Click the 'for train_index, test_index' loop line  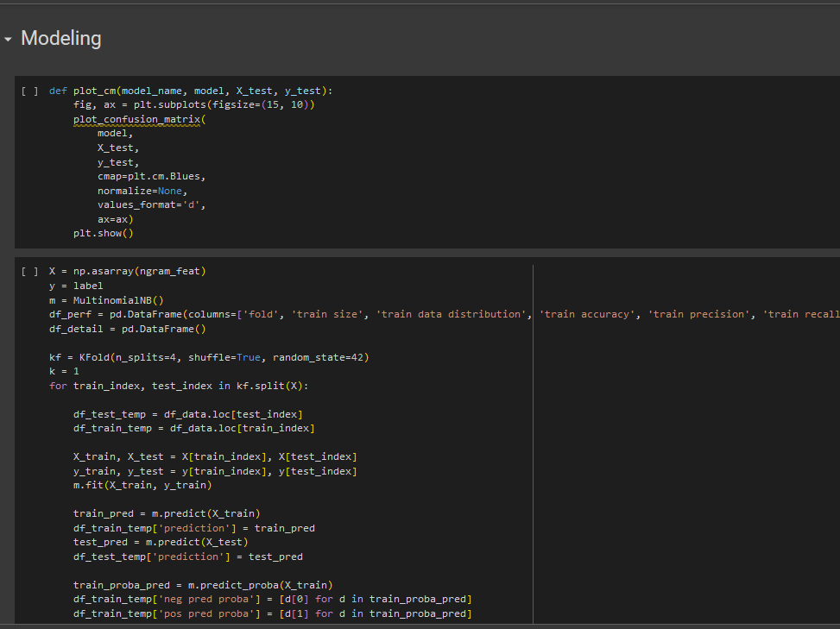179,386
